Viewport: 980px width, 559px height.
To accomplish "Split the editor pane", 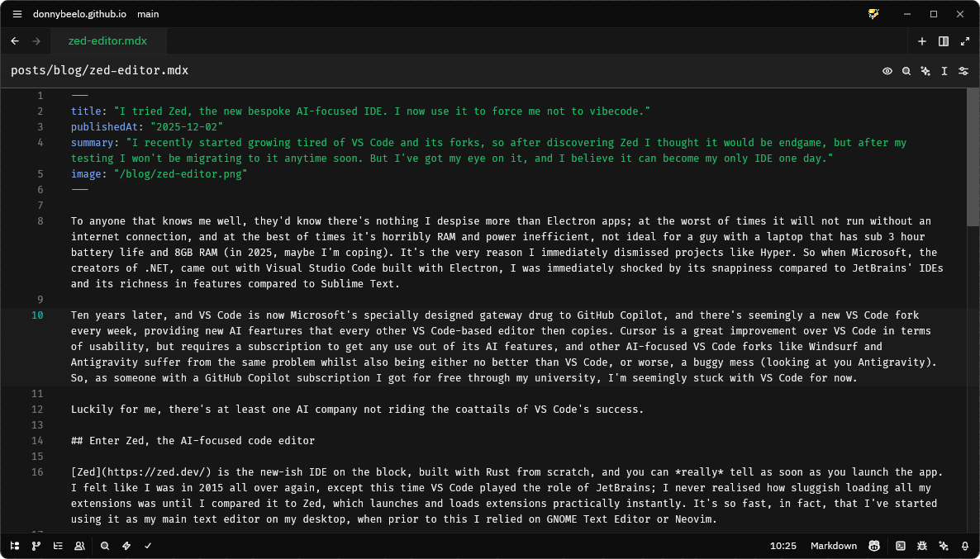I will click(x=944, y=41).
